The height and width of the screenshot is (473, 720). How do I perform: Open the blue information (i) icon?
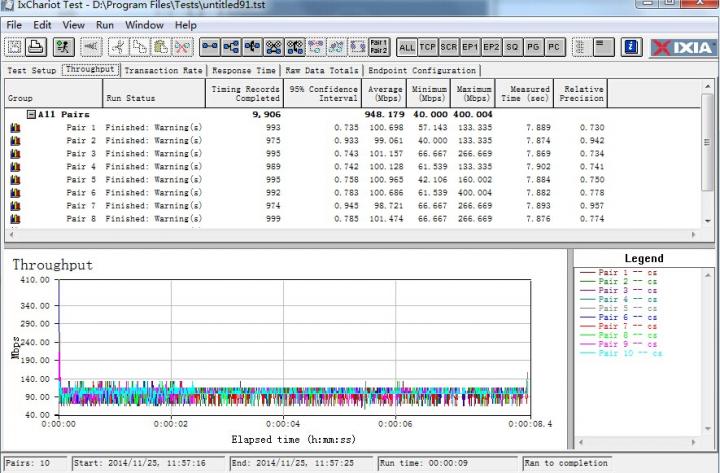(631, 47)
